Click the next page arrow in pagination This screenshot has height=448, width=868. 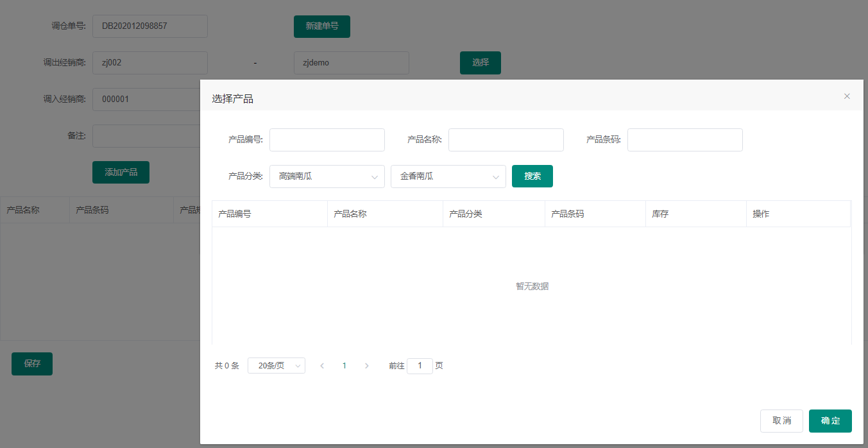pos(367,366)
